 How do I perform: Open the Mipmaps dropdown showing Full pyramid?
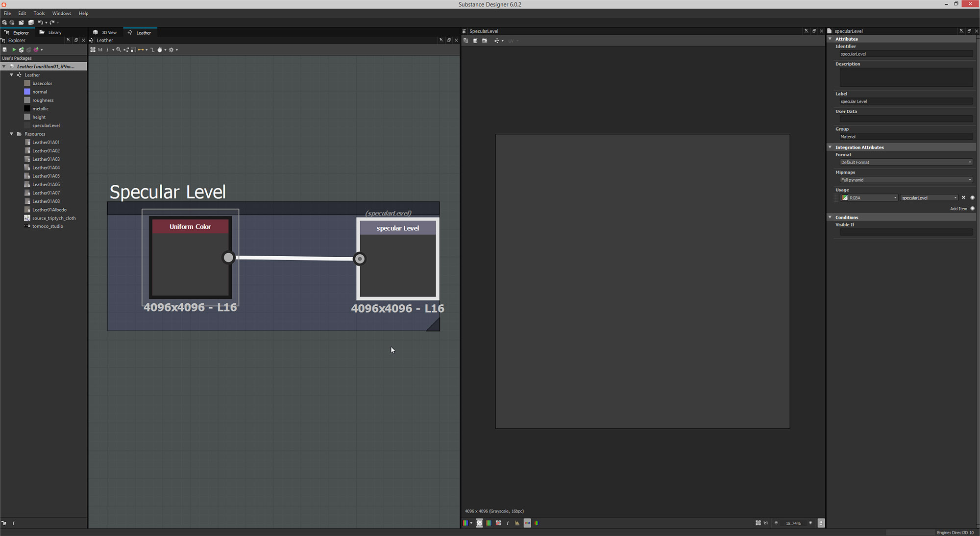tap(906, 180)
